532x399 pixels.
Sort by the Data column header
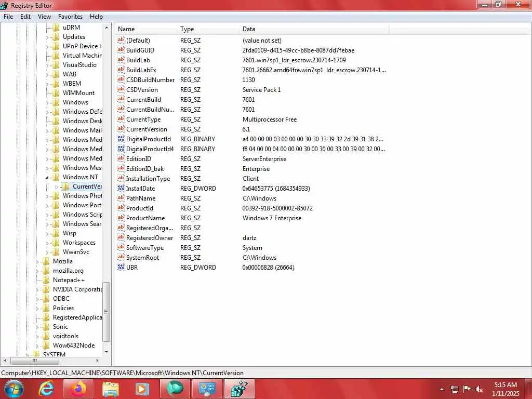click(x=314, y=29)
